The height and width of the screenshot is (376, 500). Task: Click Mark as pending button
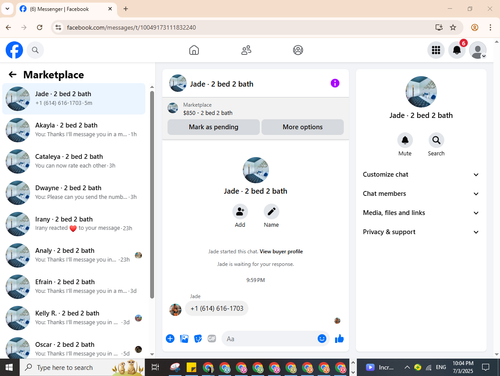click(x=213, y=127)
